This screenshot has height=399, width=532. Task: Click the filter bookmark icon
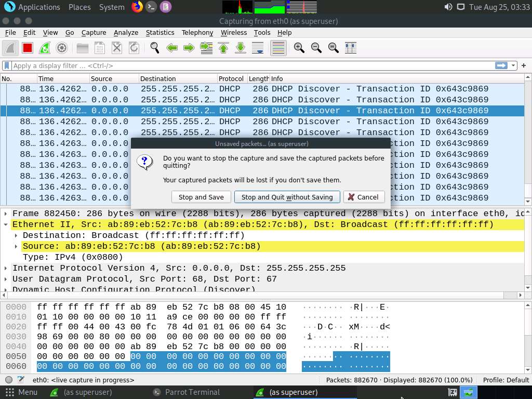pos(6,65)
